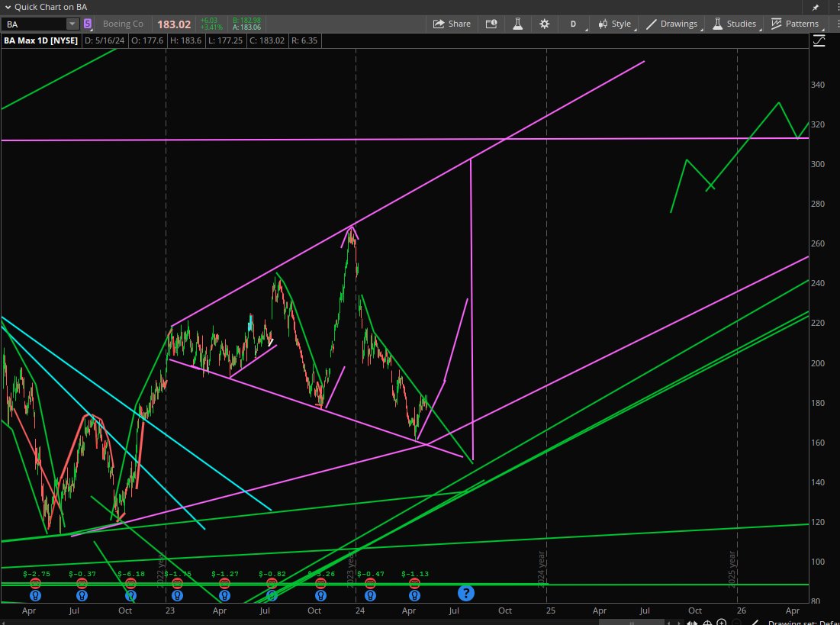The height and width of the screenshot is (625, 840).
Task: Click the crosshair pan icon at bottom
Action: pyautogui.click(x=707, y=622)
